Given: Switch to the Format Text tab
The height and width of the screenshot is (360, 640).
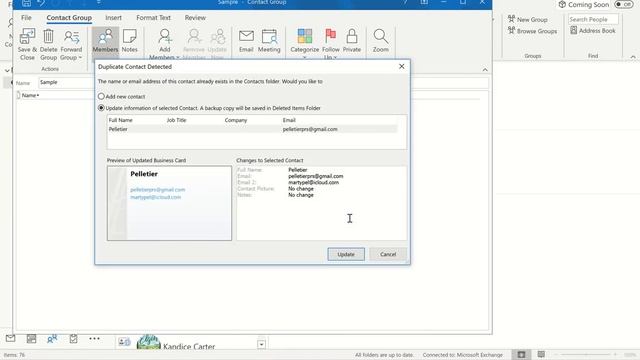Looking at the screenshot, I should pos(153,18).
